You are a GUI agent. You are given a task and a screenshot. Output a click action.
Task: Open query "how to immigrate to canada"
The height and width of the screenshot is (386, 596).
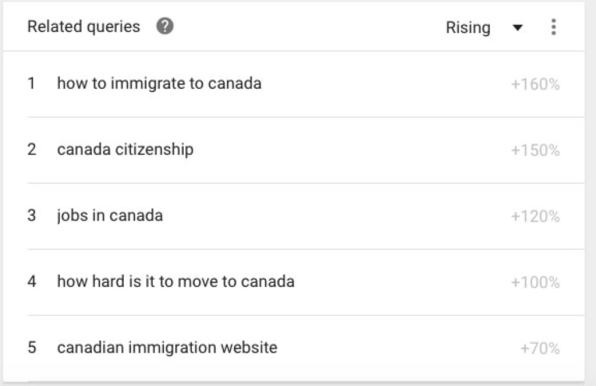159,83
